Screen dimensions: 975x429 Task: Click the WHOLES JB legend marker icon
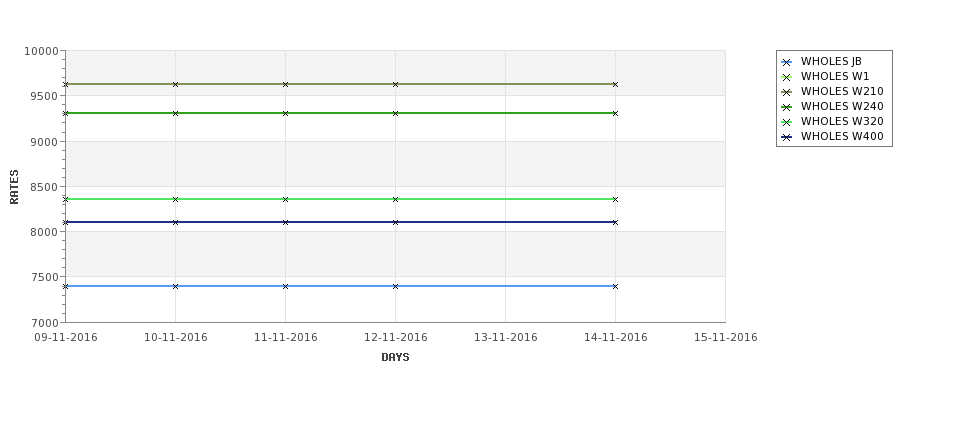[x=787, y=62]
